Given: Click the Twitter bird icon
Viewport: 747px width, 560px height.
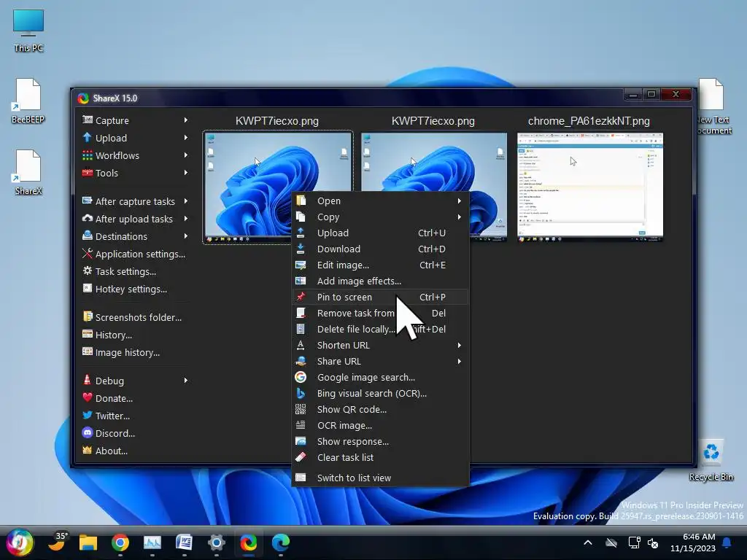Looking at the screenshot, I should coord(88,415).
